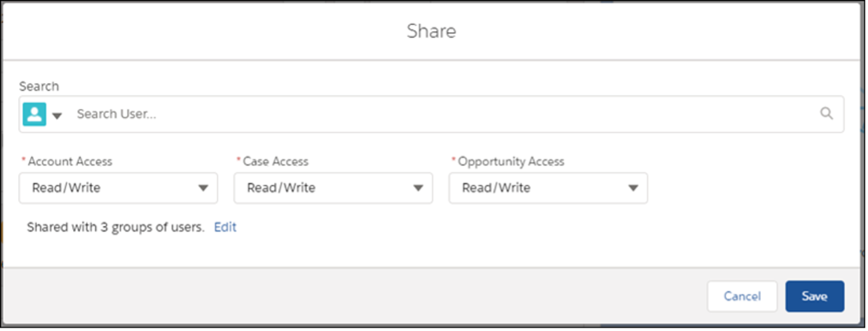Image resolution: width=868 pixels, height=331 pixels.
Task: Click the Case Access label
Action: [x=275, y=161]
